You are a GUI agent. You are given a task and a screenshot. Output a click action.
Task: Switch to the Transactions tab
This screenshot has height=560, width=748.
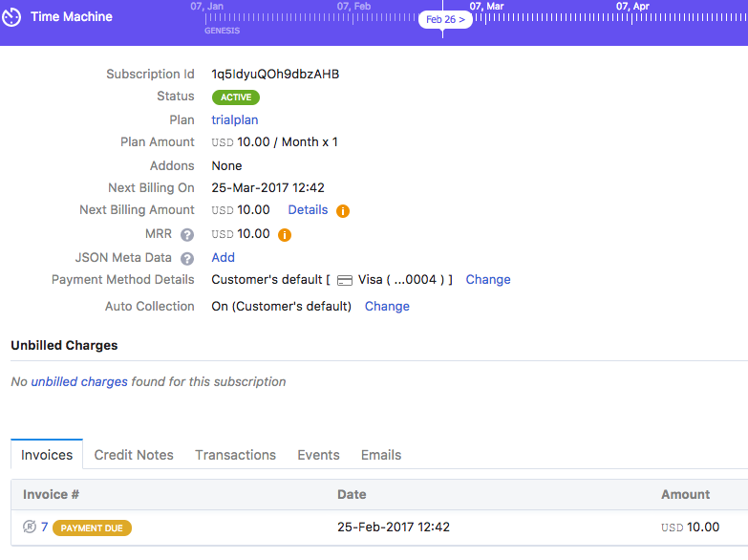(235, 455)
